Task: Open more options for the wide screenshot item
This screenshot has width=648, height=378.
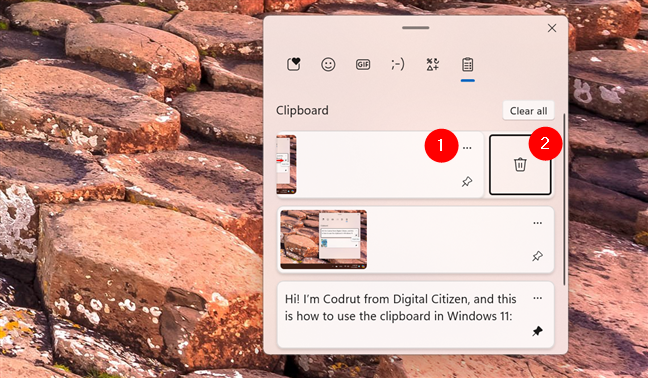Action: [x=537, y=223]
